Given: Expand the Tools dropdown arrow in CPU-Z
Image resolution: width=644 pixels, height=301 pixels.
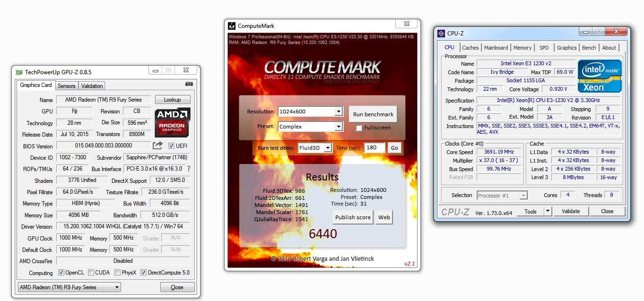Looking at the screenshot, I should (548, 211).
